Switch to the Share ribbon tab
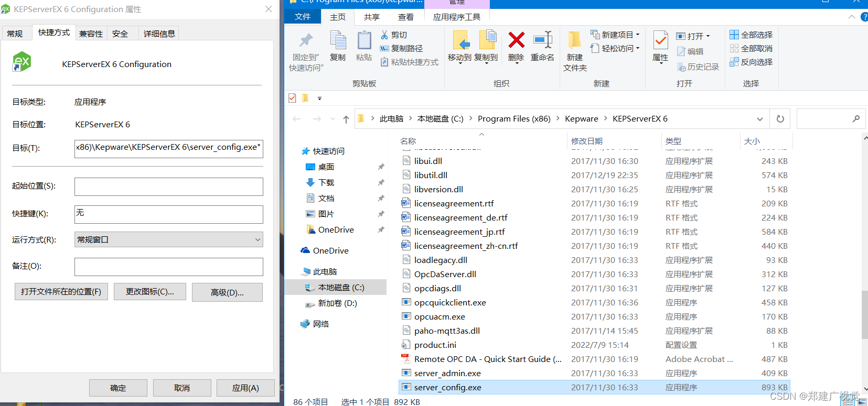The image size is (868, 406). click(x=371, y=17)
